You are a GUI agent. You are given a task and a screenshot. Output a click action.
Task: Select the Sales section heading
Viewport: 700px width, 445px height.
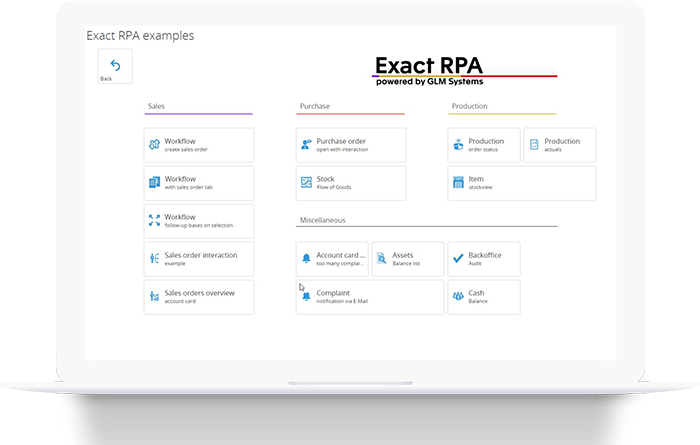pos(156,106)
